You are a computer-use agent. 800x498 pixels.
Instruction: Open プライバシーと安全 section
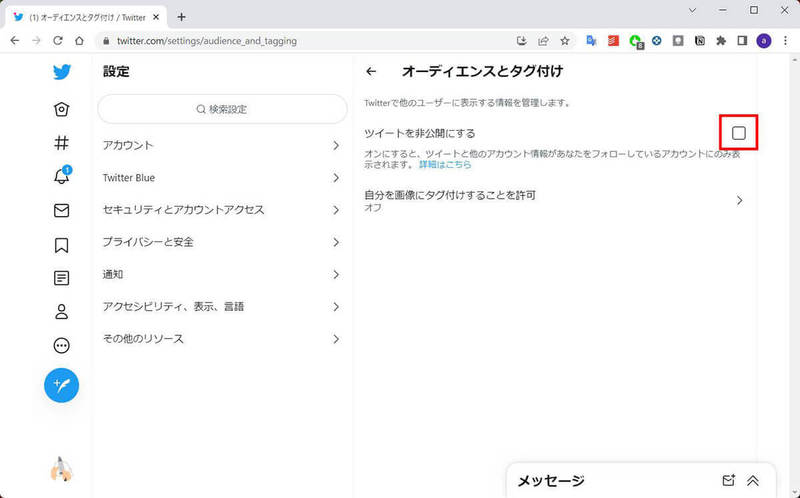(222, 242)
